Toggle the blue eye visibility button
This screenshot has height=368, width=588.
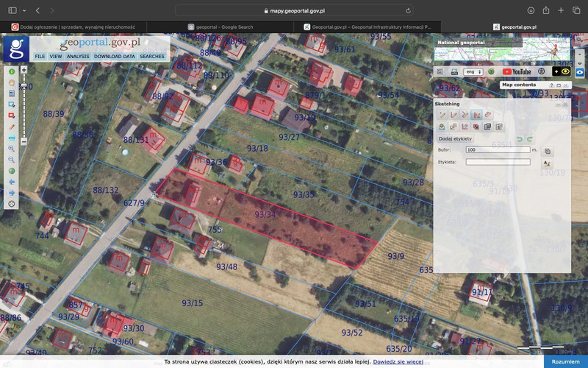coord(580,71)
